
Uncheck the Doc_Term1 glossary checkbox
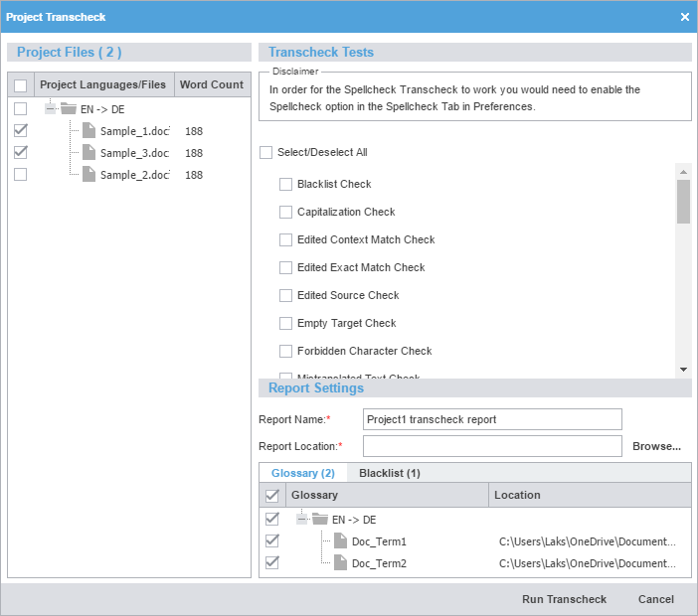pyautogui.click(x=272, y=540)
